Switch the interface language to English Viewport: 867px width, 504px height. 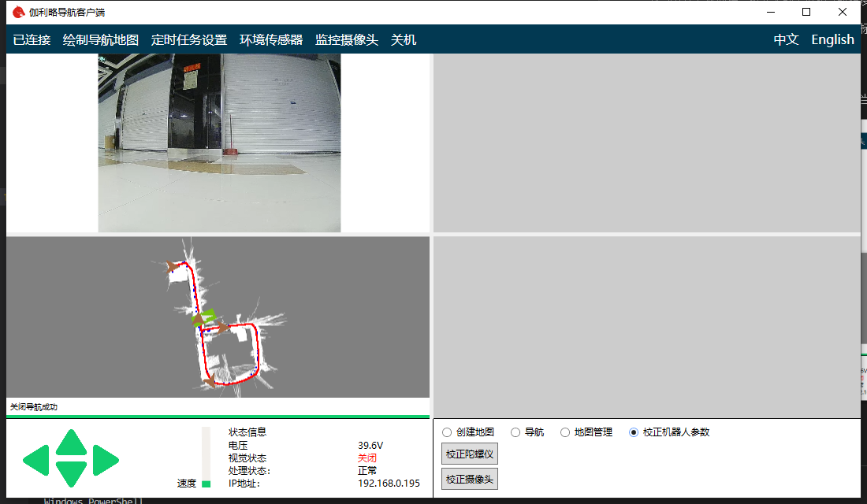click(832, 40)
